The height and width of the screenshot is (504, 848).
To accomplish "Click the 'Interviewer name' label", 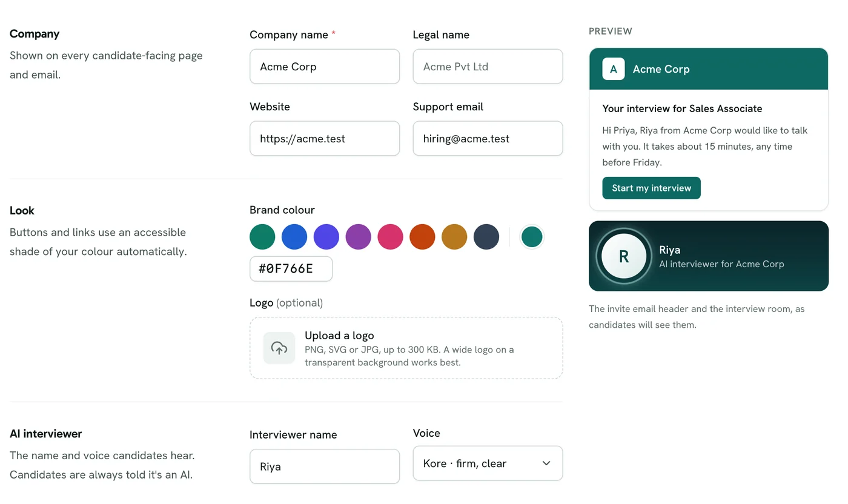I will click(x=293, y=435).
